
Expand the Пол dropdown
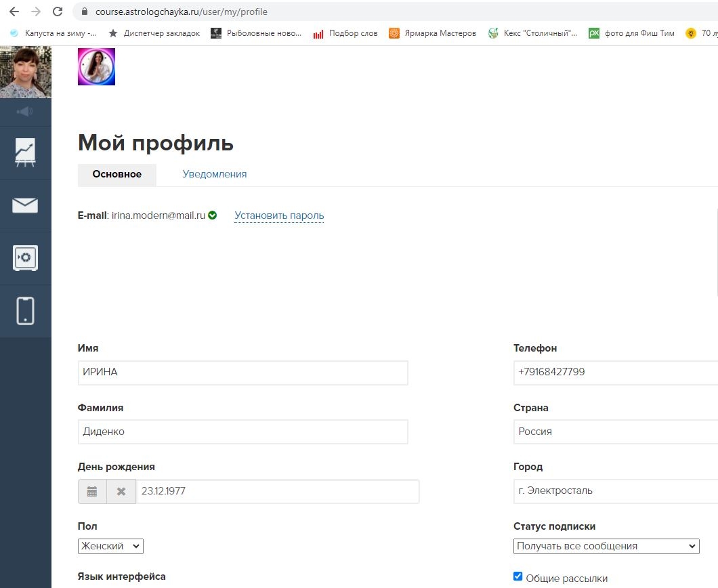(x=110, y=546)
